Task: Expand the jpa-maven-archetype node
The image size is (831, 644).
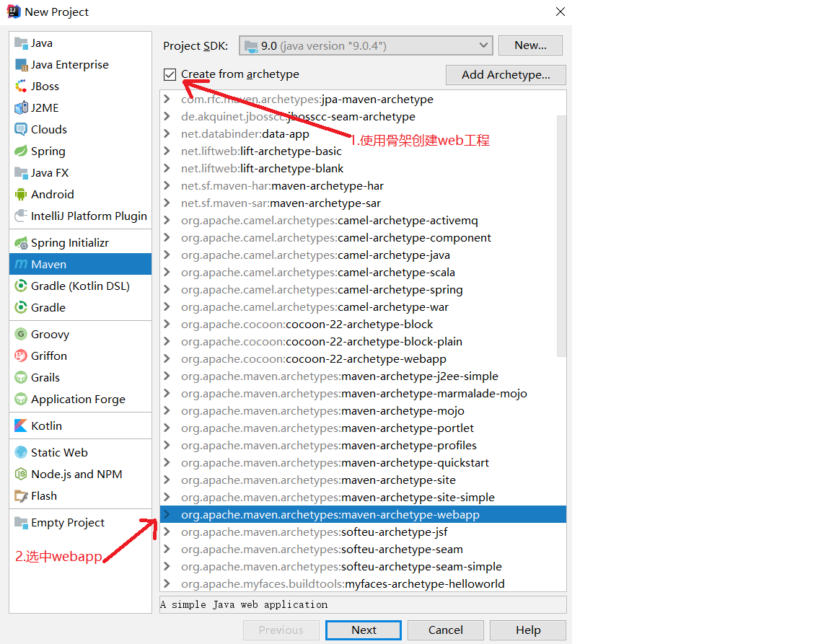Action: [x=167, y=99]
